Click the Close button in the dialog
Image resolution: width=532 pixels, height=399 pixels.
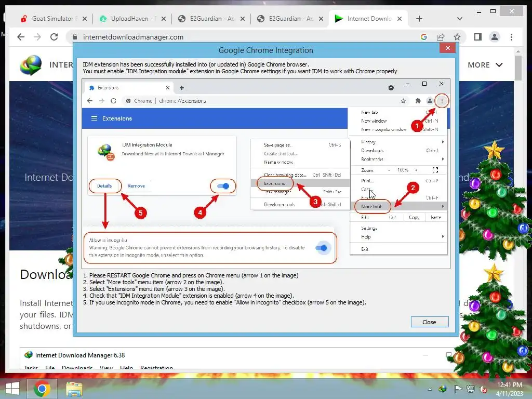pos(430,322)
